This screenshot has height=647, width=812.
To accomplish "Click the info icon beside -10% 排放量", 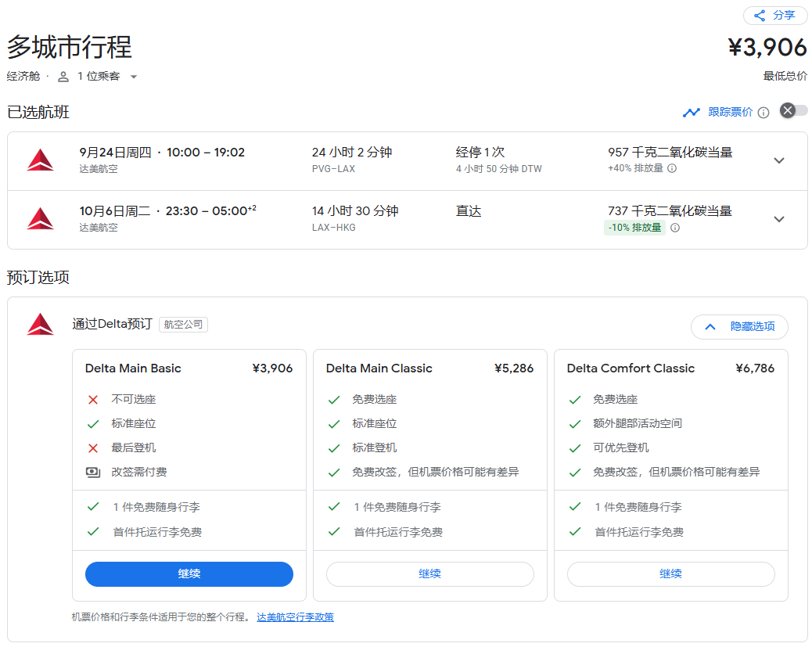I will pyautogui.click(x=674, y=228).
